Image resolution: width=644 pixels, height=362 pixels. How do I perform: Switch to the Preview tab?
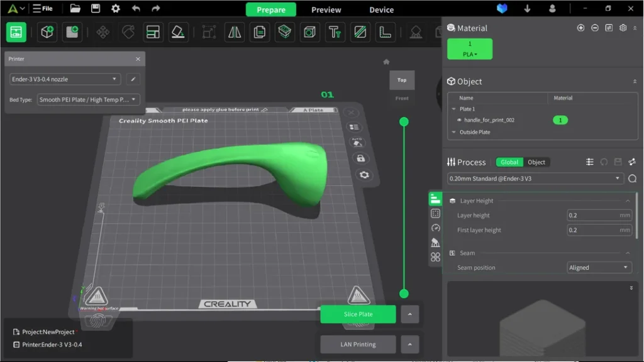tap(326, 9)
